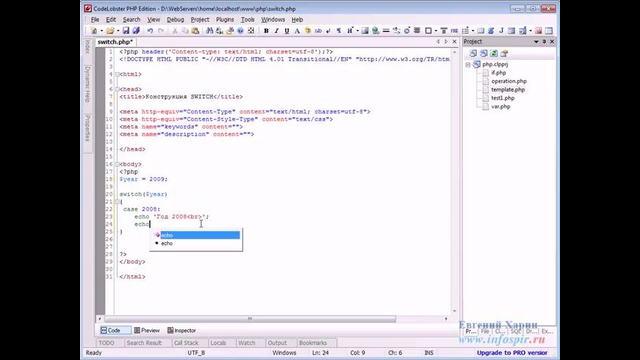Open the Call Stack bottom tab
Image resolution: width=640 pixels, height=360 pixels.
[186, 343]
